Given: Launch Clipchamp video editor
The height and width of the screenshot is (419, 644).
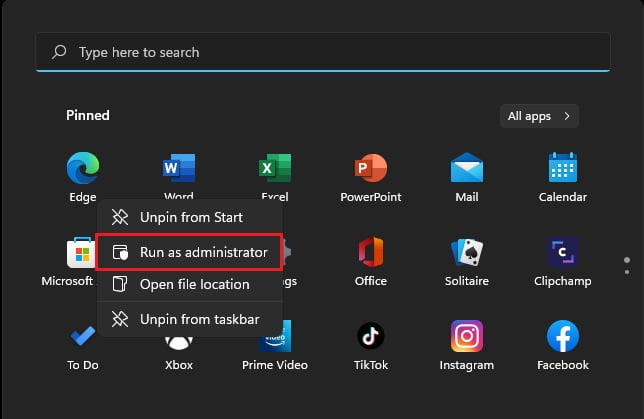Looking at the screenshot, I should pyautogui.click(x=563, y=252).
